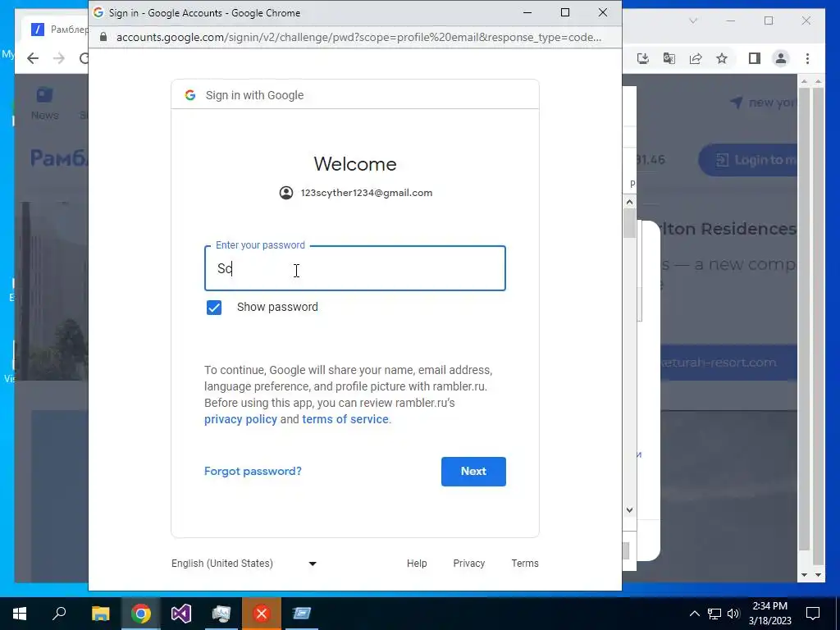Click the back arrow in the Rambler browser window

click(33, 58)
